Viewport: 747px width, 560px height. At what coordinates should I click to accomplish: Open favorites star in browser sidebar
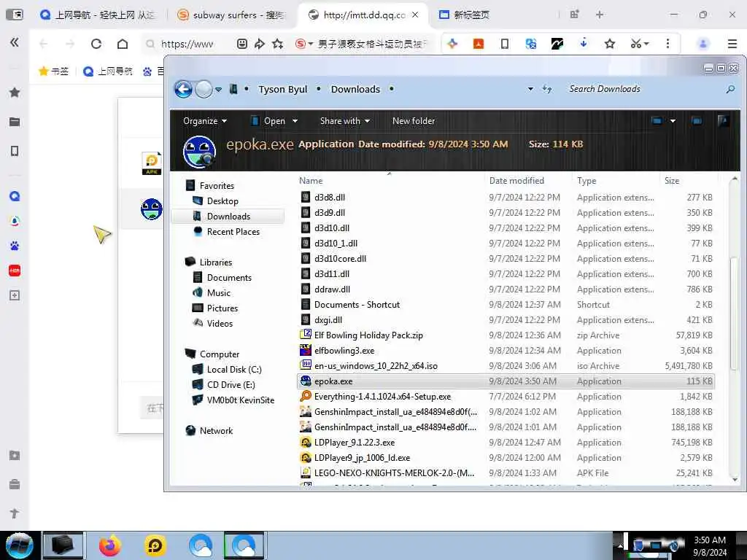click(x=15, y=93)
